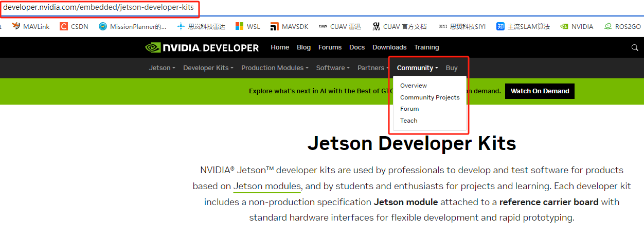The image size is (644, 235).
Task: Follow the Jetson modules link
Action: click(267, 186)
